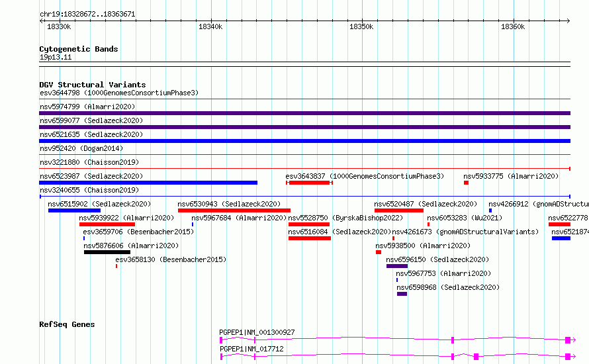Open variant esv3644798 (1000GenomesConsortiumPhase3)
The image size is (589, 364).
pos(119,93)
